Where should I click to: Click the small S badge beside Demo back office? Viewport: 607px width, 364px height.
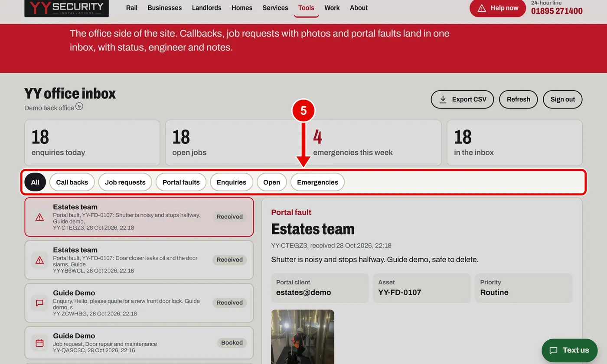[79, 106]
